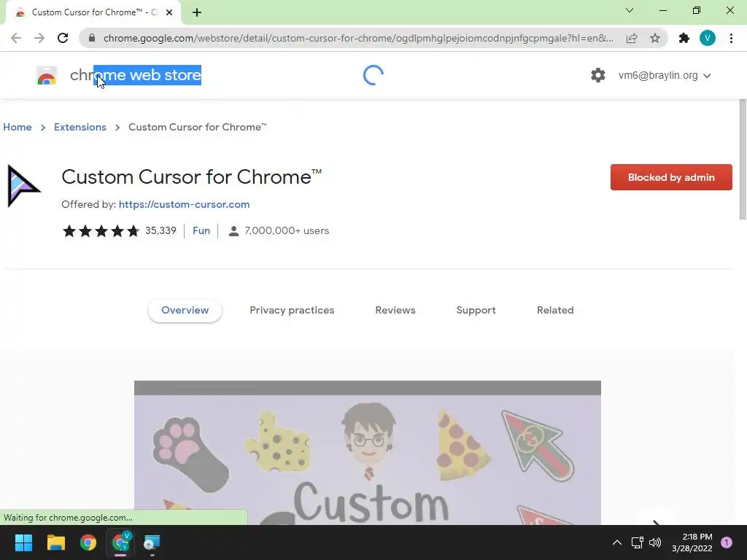Open Chrome profile V taskbar icon
Screen dimensions: 747x560
[120, 542]
